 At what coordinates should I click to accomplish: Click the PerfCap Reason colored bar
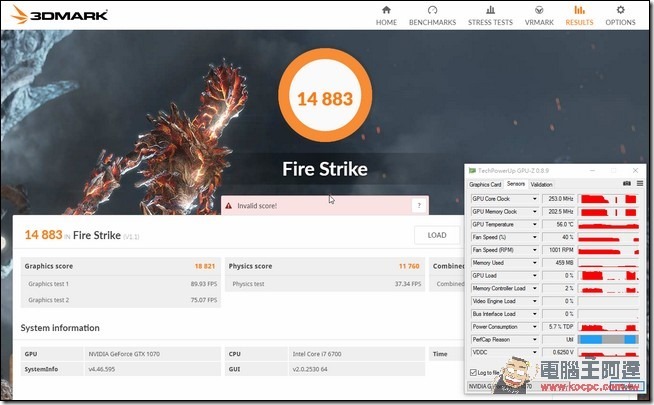(x=608, y=340)
